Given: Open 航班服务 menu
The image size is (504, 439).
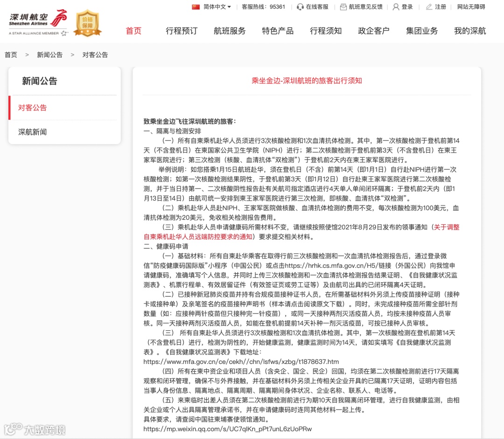Looking at the screenshot, I should click(230, 31).
